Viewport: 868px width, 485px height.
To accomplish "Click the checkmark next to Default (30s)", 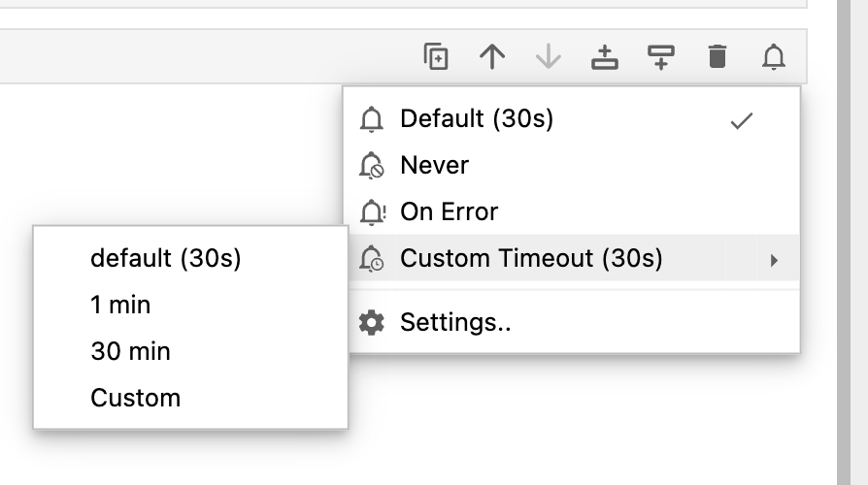I will [742, 120].
